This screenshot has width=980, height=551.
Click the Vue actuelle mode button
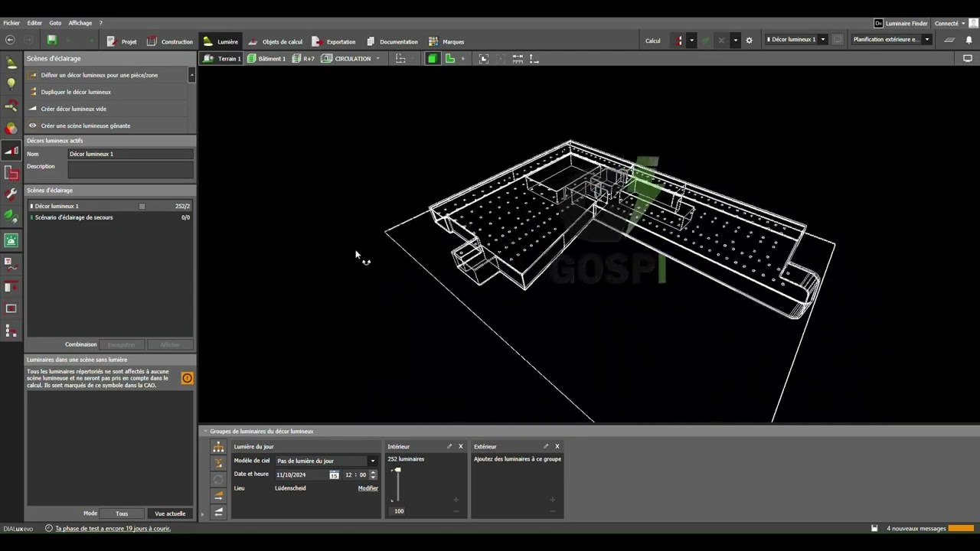(170, 514)
